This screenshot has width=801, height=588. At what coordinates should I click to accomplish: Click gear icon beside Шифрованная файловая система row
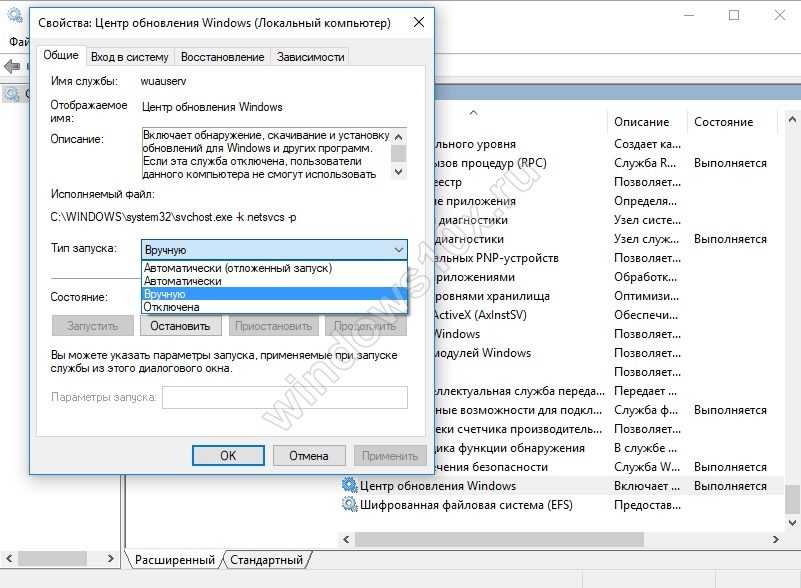(349, 504)
